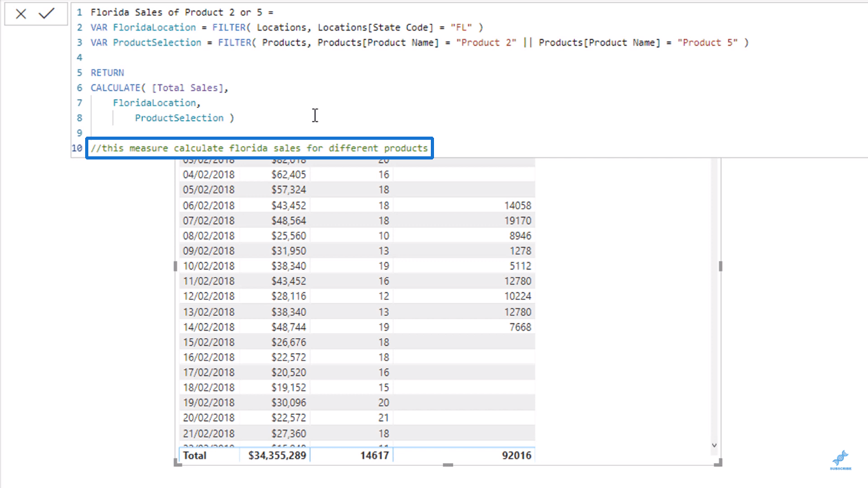The width and height of the screenshot is (868, 488).
Task: Select the 07/02/2018 date cell
Action: click(208, 220)
